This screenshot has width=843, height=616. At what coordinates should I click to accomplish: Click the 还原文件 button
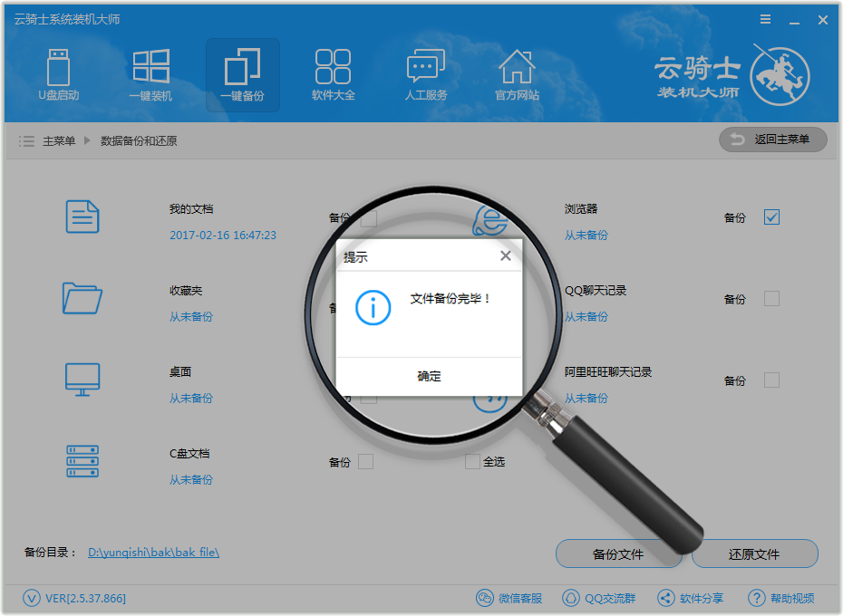click(x=754, y=553)
